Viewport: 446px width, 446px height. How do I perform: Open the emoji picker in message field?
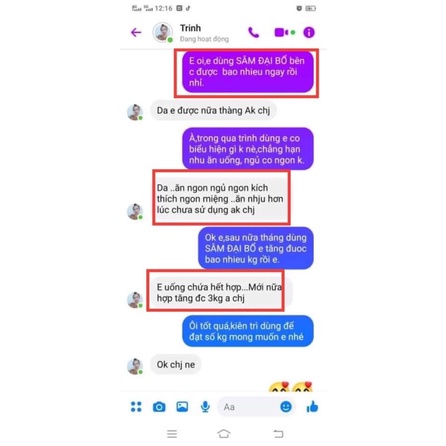click(286, 407)
